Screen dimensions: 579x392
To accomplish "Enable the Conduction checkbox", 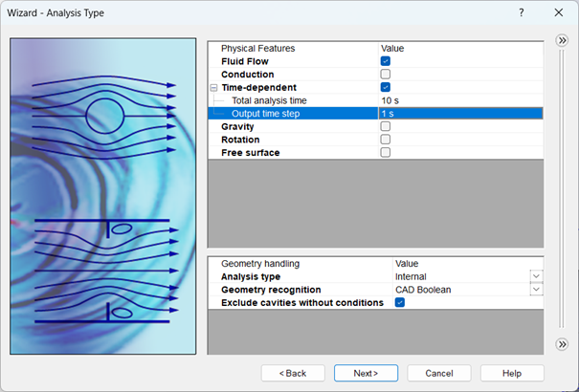I will click(x=386, y=75).
